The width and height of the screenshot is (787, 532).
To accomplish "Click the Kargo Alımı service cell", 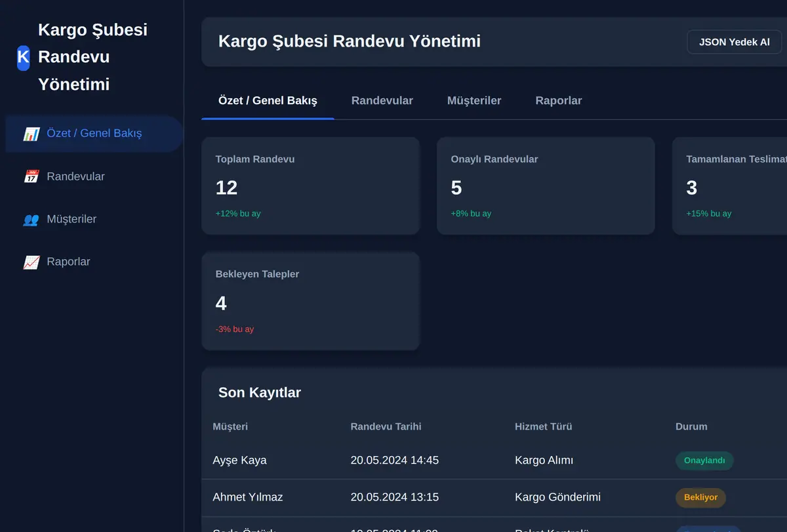I will pyautogui.click(x=544, y=460).
